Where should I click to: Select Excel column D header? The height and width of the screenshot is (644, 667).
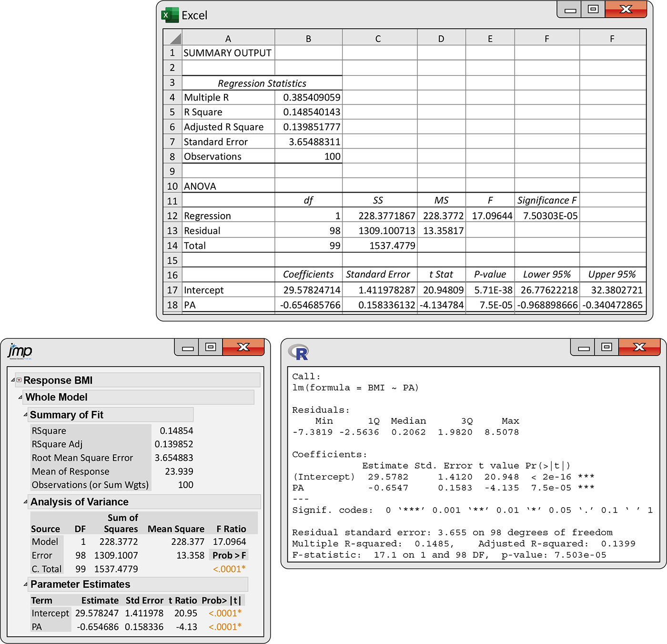[x=441, y=38]
